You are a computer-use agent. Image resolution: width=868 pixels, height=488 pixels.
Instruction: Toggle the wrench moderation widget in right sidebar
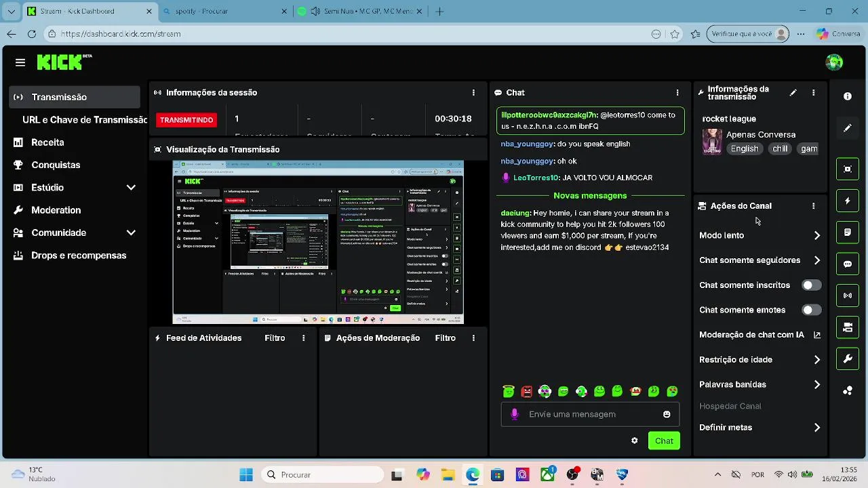848,359
